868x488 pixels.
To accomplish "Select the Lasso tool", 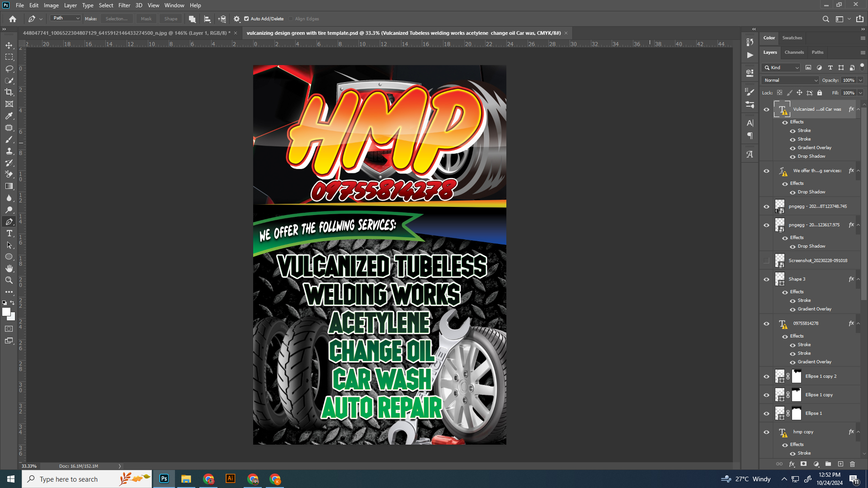I will [9, 69].
